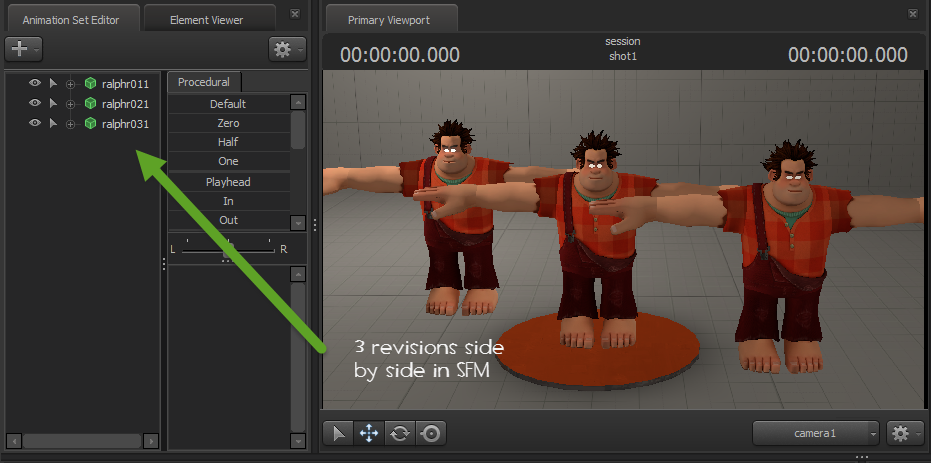Click the L-R balance slider handle
931x463 pixels.
[227, 248]
